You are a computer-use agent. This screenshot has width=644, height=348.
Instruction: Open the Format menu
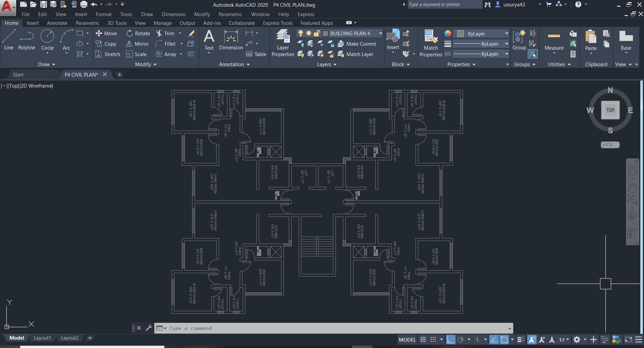click(104, 14)
